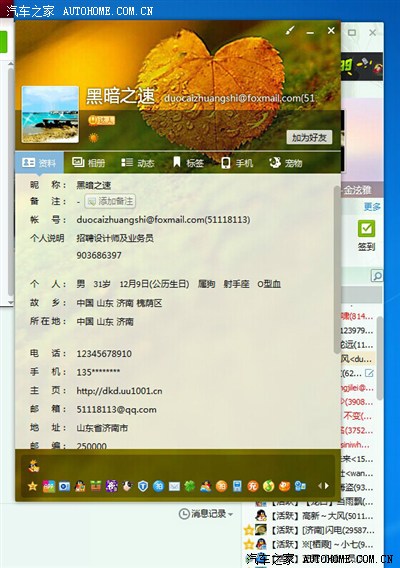Click the green four-leaf clover icon
This screenshot has width=400, height=568.
[x=190, y=486]
